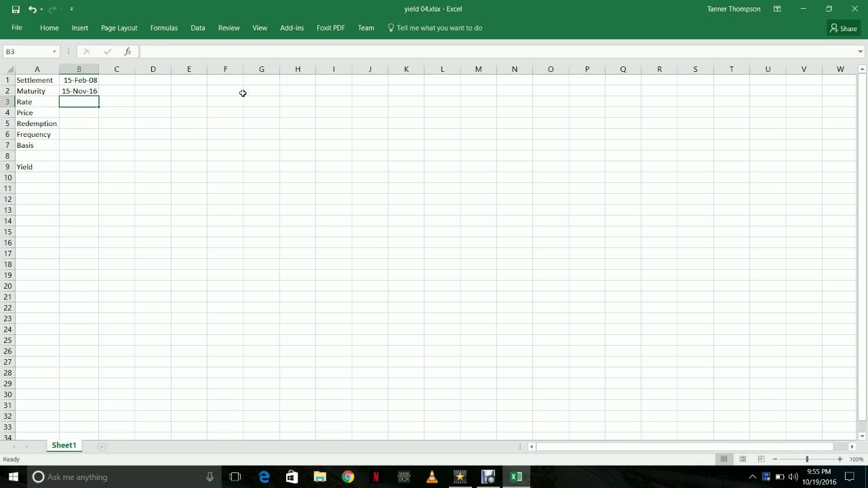Open the Team tab
Screen dimensions: 868x488
[x=366, y=28]
